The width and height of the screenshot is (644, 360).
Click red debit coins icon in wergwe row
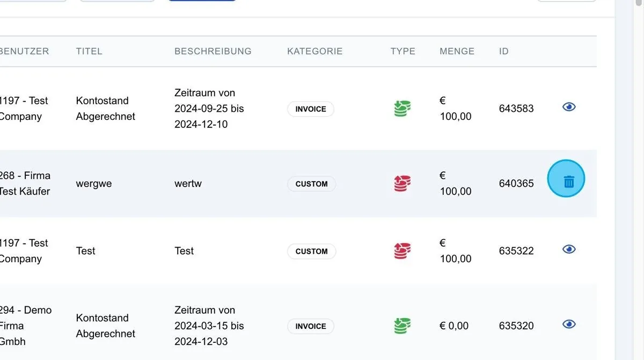[402, 183]
